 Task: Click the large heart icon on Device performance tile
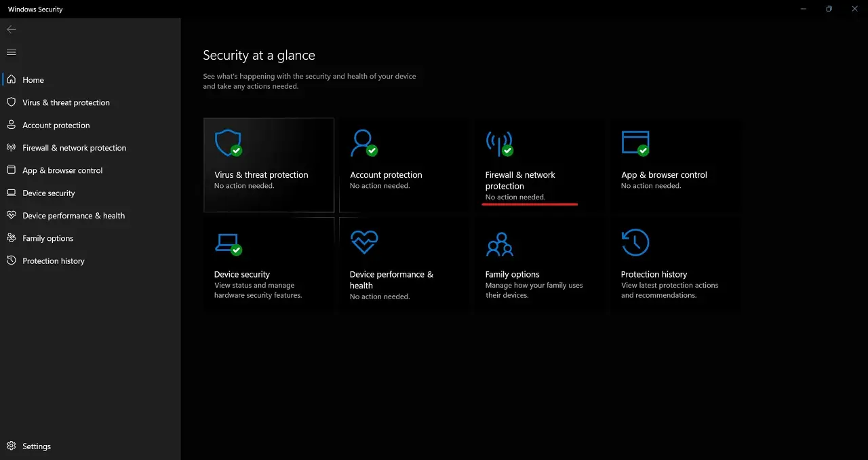(x=364, y=242)
